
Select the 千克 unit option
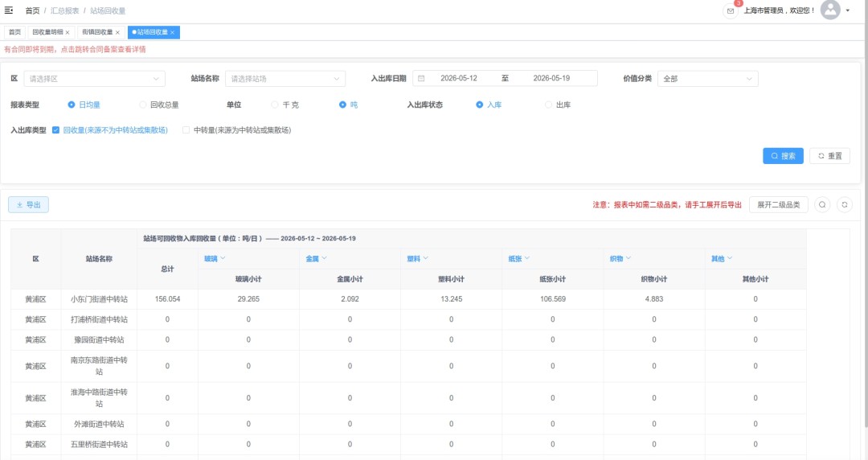tap(285, 105)
